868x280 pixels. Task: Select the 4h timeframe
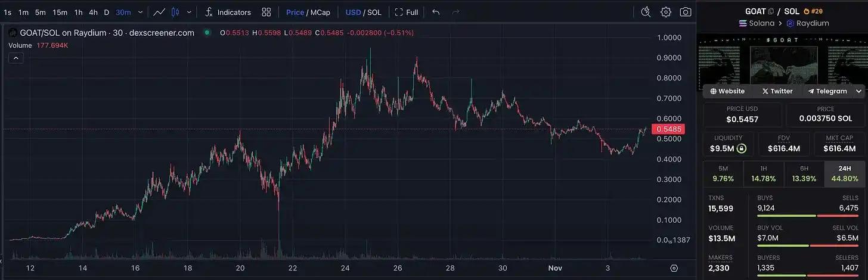(x=93, y=12)
